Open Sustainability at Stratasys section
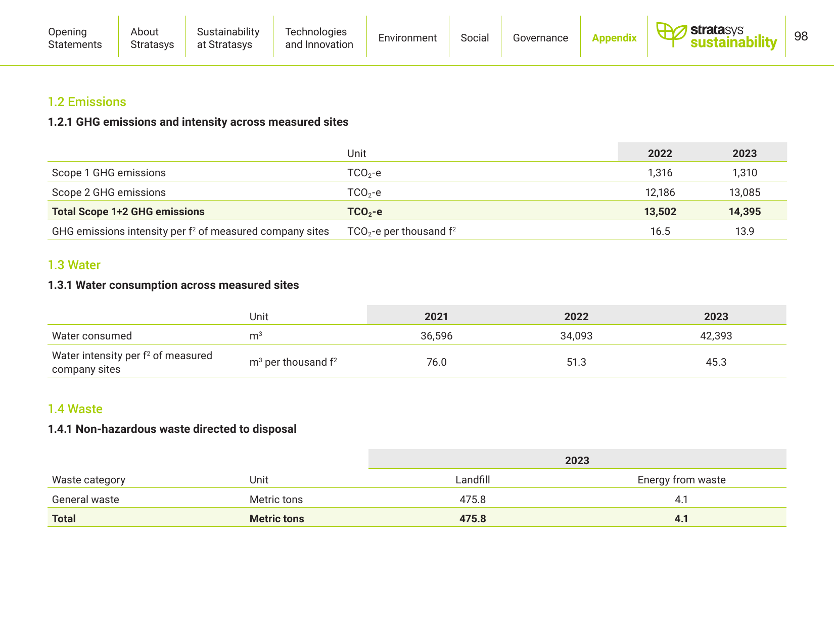The height and width of the screenshot is (644, 834). [x=228, y=38]
